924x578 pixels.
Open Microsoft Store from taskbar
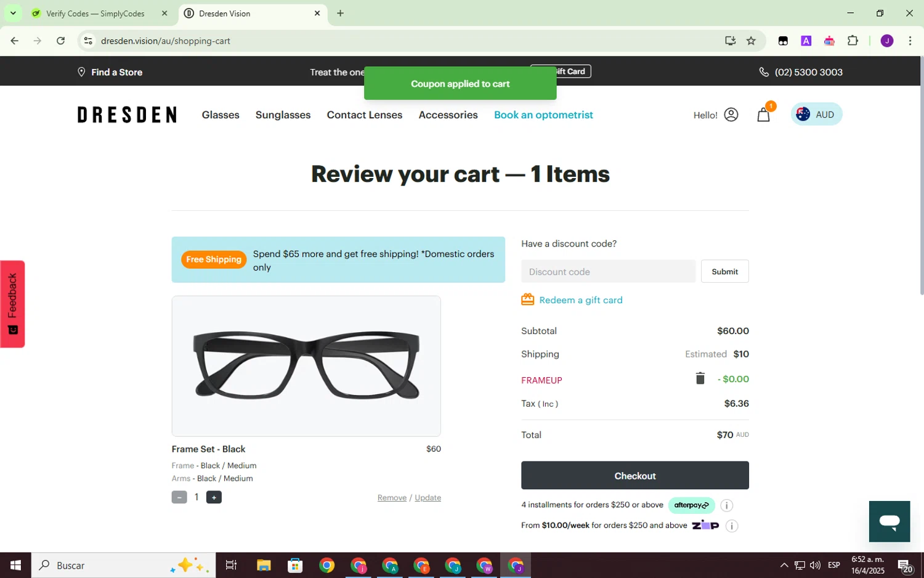(295, 565)
